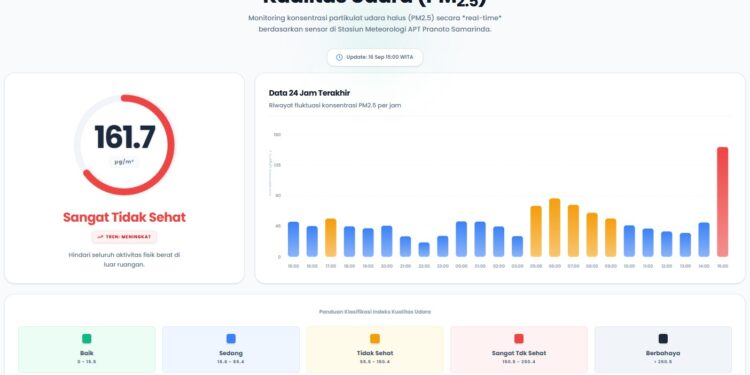
Task: Click the Baik label in the legend
Action: pyautogui.click(x=87, y=353)
